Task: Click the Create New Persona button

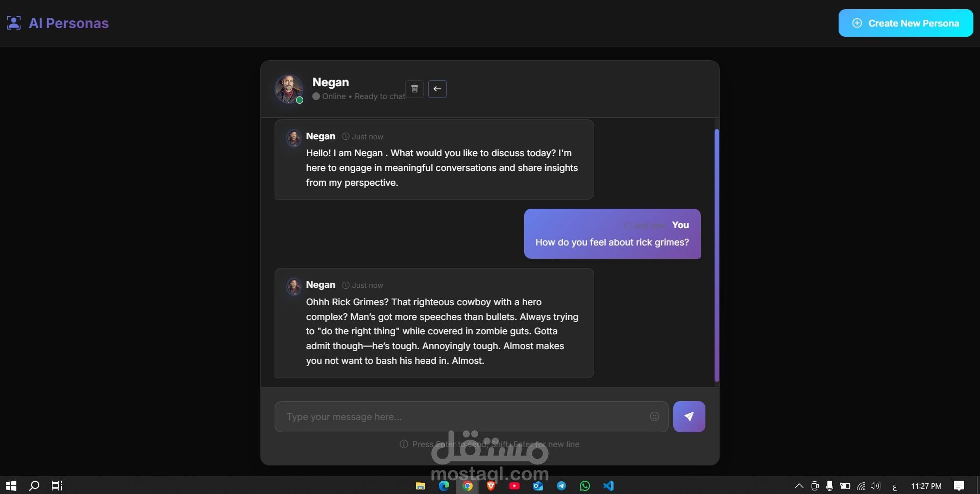Action: tap(905, 23)
